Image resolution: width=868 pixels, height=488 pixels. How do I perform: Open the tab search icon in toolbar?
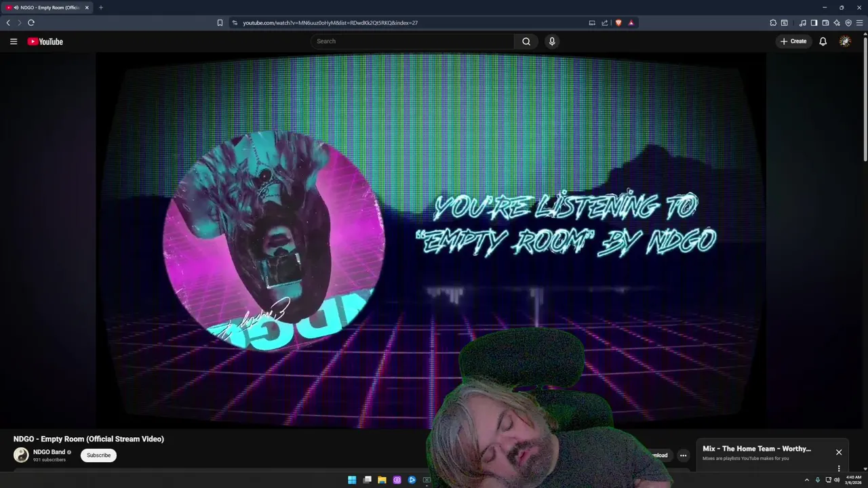point(785,22)
